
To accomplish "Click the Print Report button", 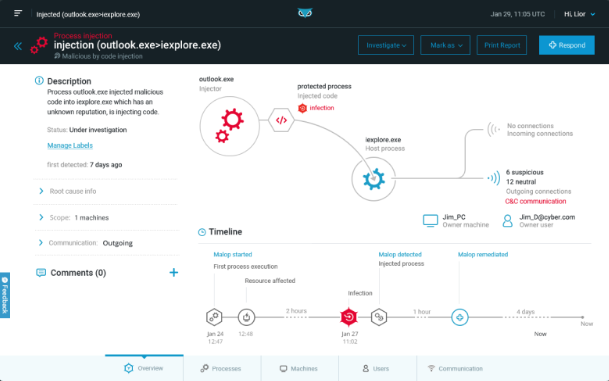I will (x=502, y=45).
